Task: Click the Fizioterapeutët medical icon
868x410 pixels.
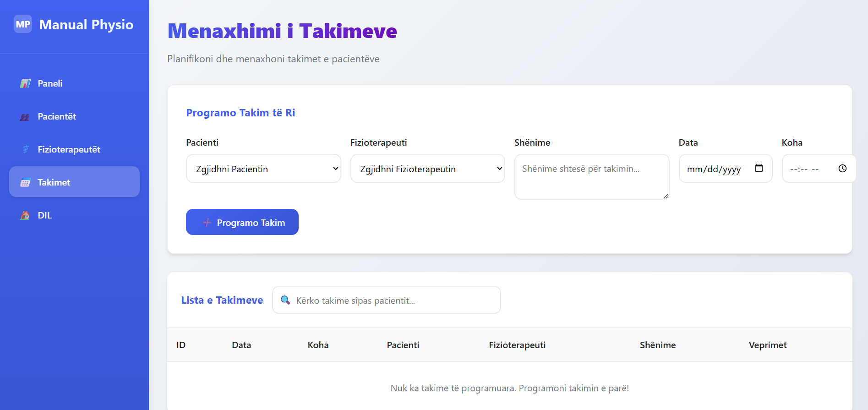Action: point(26,149)
